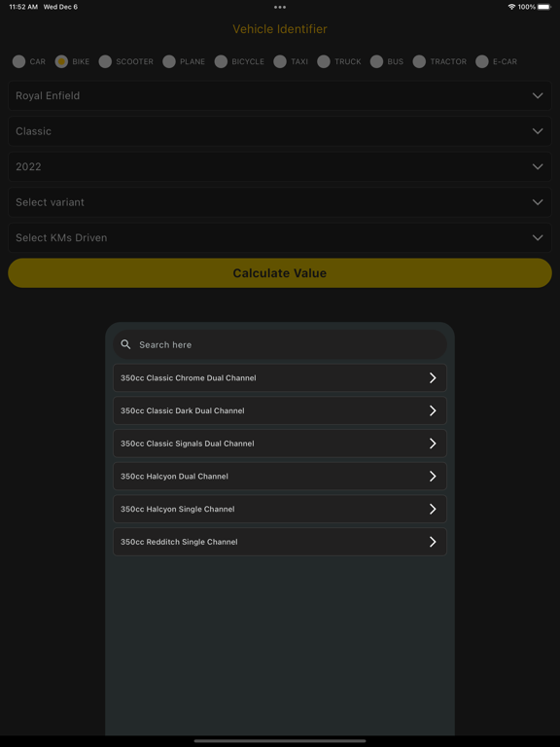The image size is (560, 747).
Task: Click arrow beside Halcyon Dual Channel
Action: pos(433,477)
